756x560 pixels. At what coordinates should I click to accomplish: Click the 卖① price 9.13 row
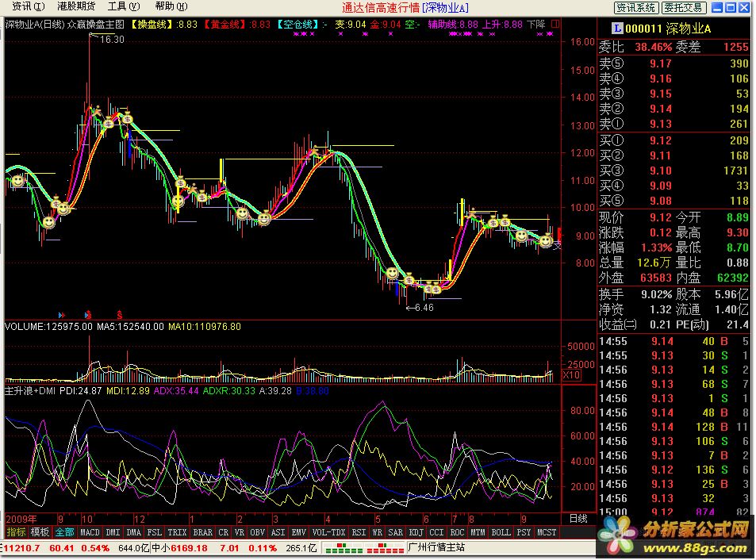point(673,125)
